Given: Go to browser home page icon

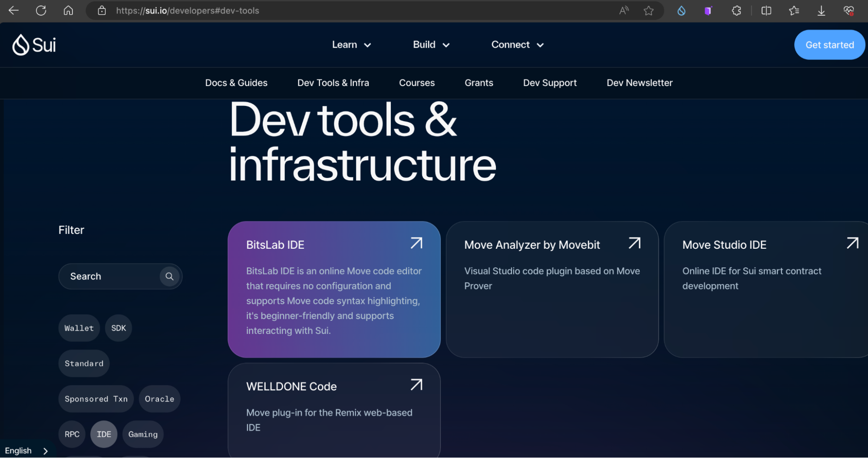Looking at the screenshot, I should click(x=68, y=10).
